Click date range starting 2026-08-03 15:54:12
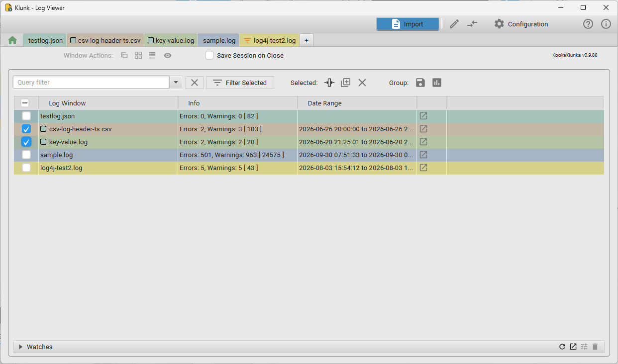 356,168
